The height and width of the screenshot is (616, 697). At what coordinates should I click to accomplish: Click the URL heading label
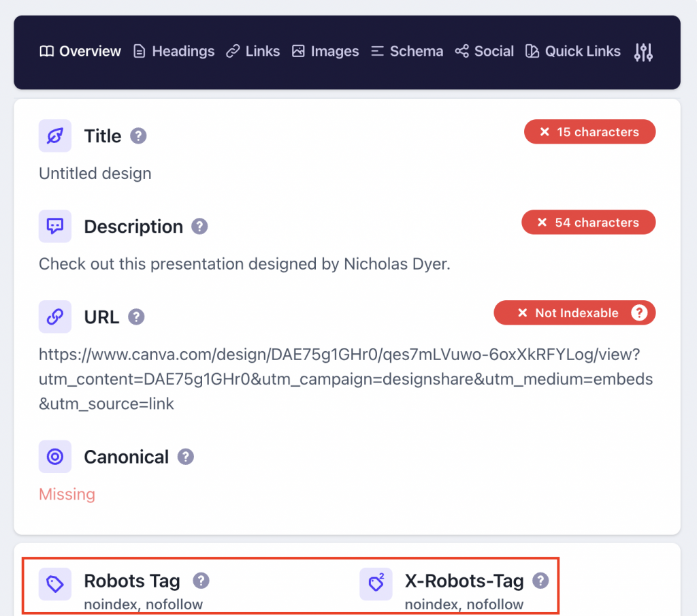tap(102, 317)
